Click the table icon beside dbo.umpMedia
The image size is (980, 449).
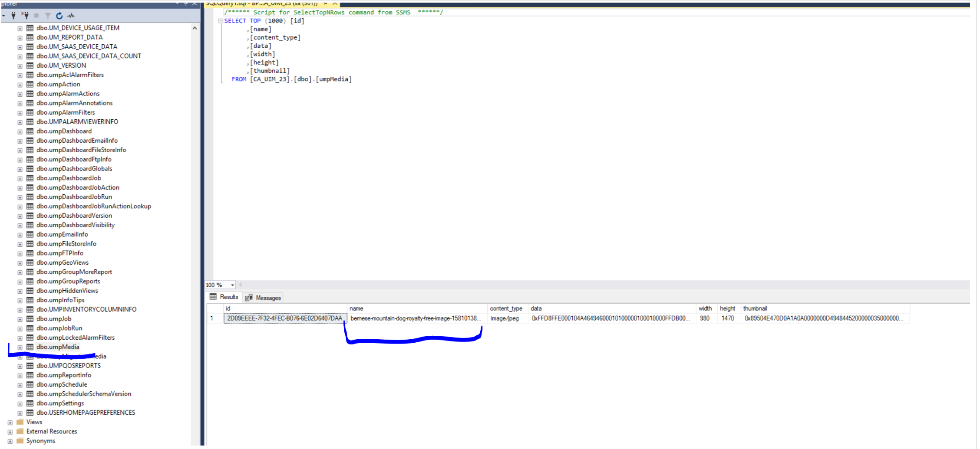pos(30,347)
